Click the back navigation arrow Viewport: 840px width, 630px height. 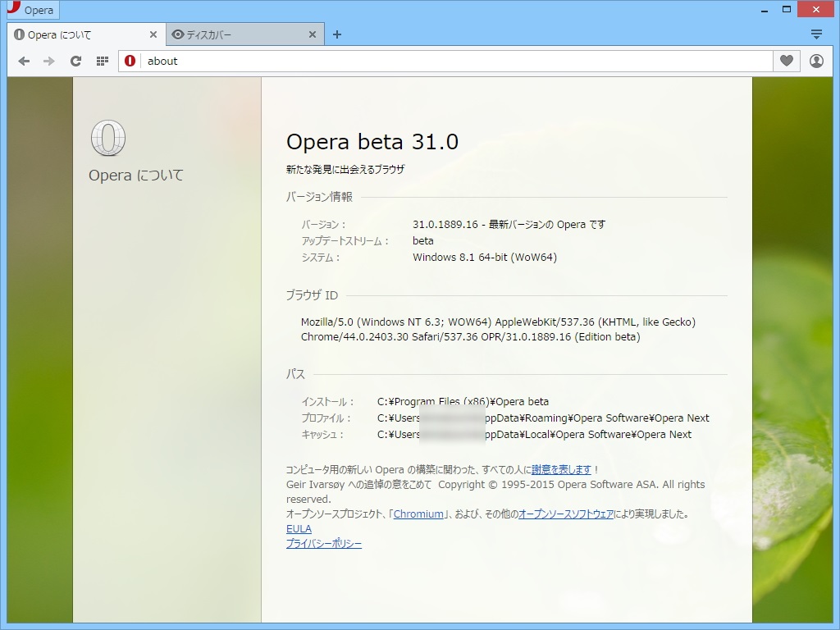click(x=24, y=61)
